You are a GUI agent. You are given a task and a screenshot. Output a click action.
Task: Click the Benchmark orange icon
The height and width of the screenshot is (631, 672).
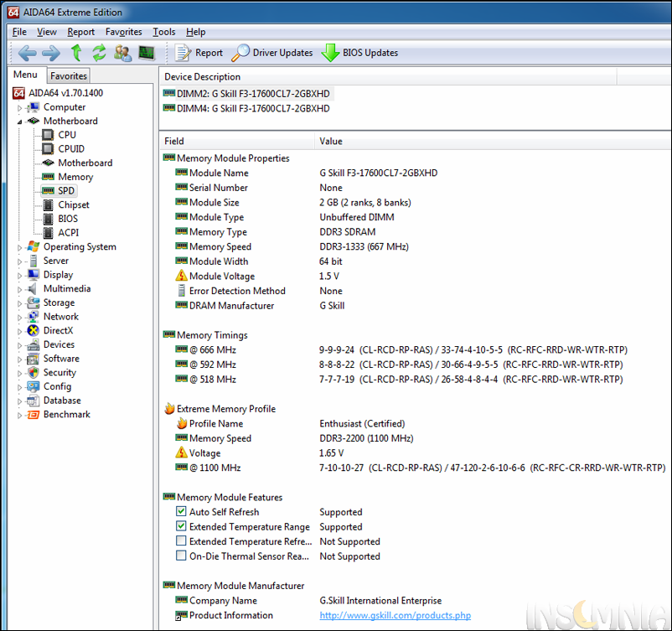coord(33,415)
